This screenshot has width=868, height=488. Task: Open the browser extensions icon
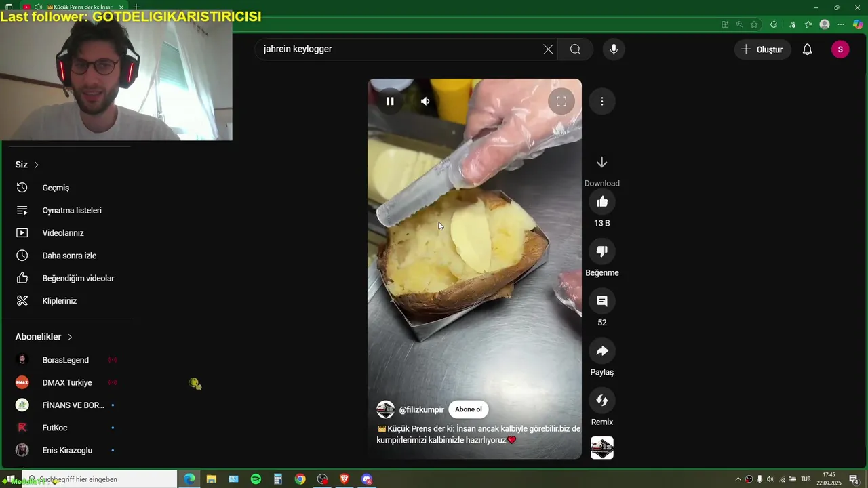pos(774,24)
